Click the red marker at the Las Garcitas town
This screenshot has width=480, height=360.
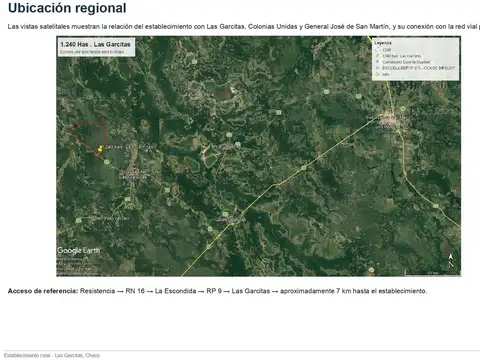click(x=135, y=170)
